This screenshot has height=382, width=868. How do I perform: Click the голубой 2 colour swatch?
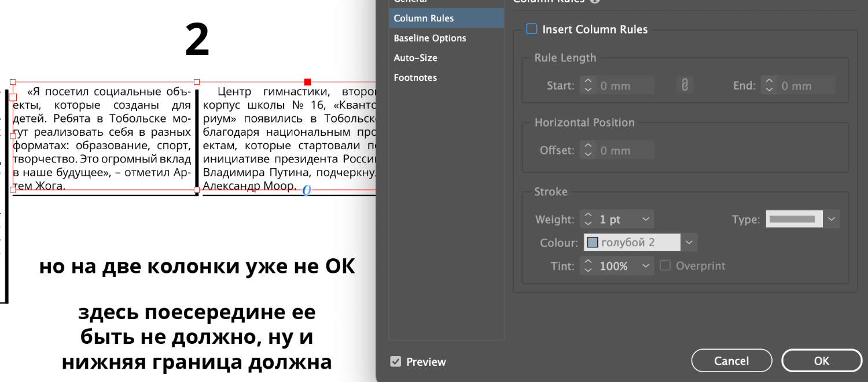click(593, 243)
